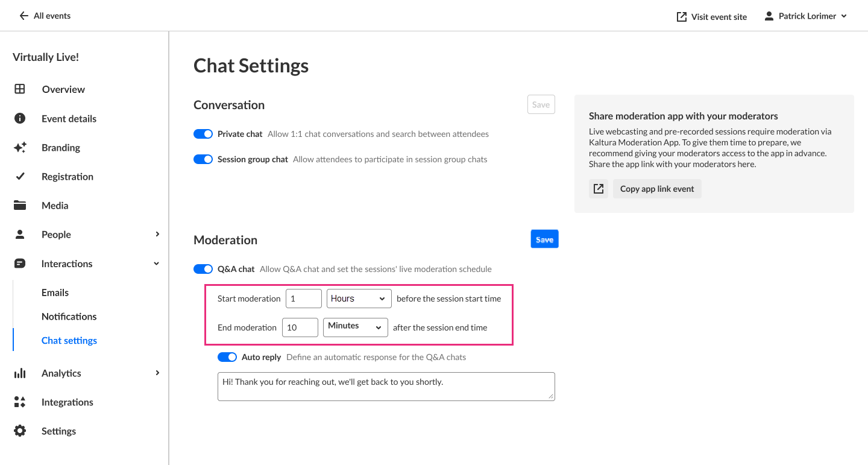This screenshot has height=465, width=868.
Task: Open the Hours unit dropdown
Action: click(359, 299)
